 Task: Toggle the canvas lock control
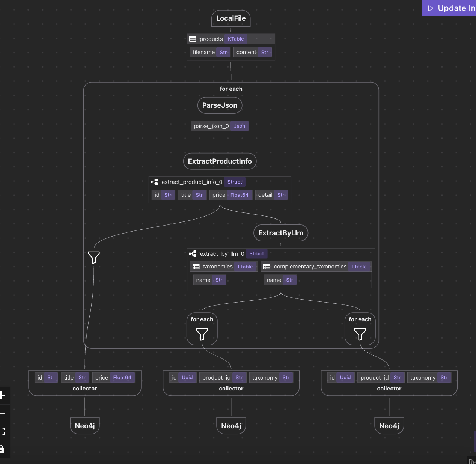(2, 449)
